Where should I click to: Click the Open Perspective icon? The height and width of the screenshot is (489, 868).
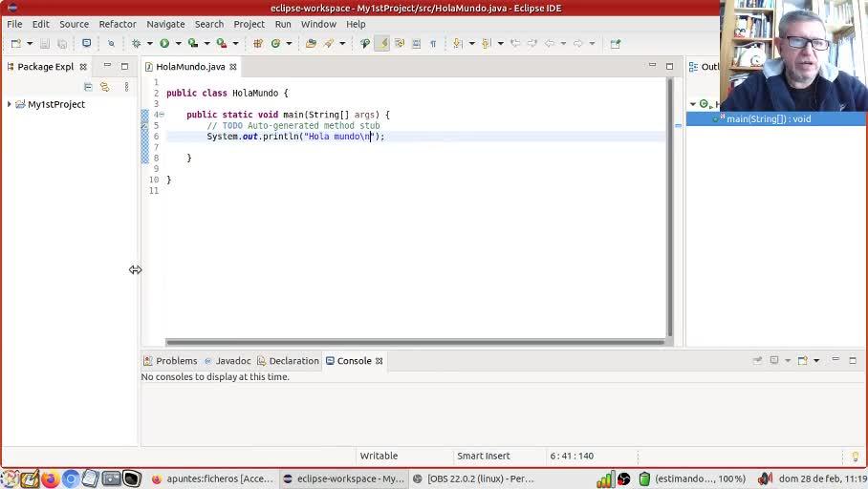coord(615,43)
